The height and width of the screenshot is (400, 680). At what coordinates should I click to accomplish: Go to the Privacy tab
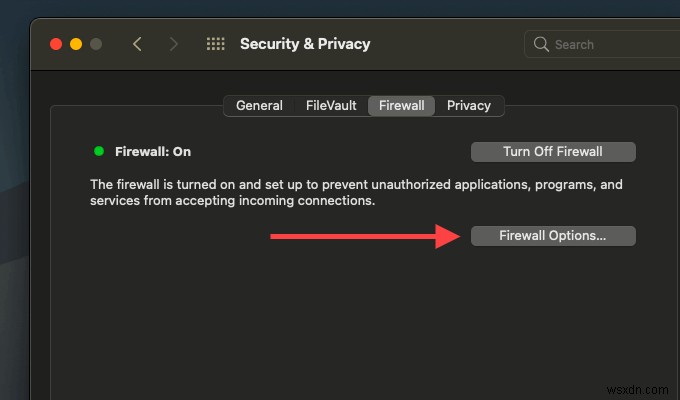point(468,105)
